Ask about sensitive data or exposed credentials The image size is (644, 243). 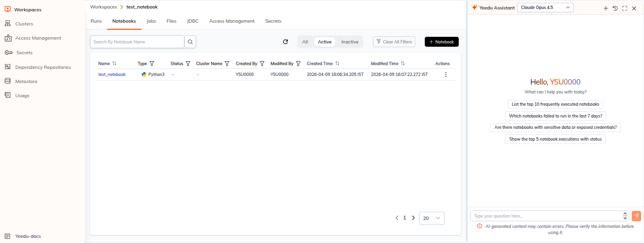[x=555, y=127]
